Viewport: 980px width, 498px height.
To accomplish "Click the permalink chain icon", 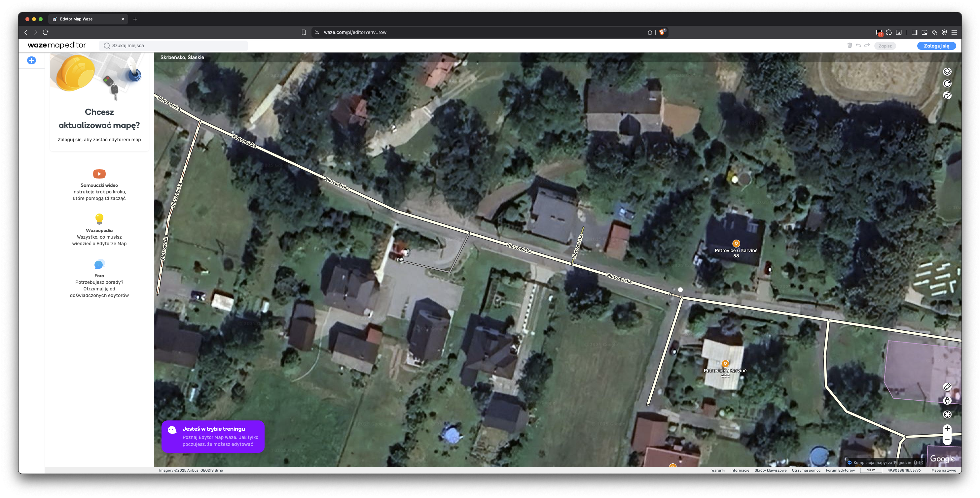I will coord(947,95).
